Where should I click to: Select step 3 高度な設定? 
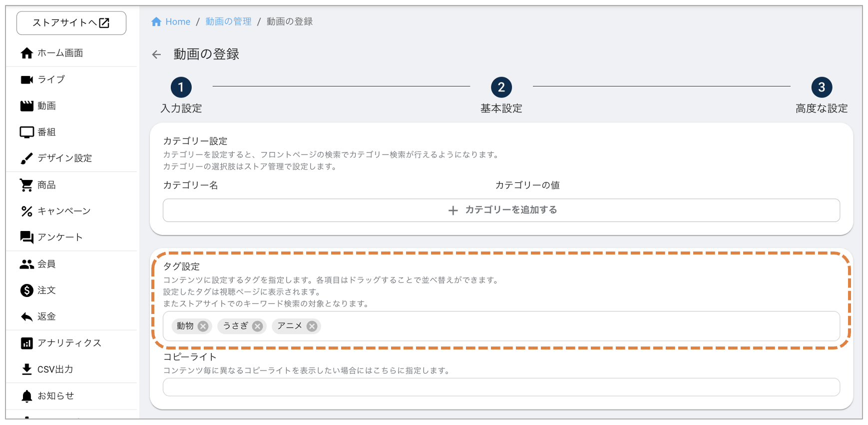click(x=822, y=95)
